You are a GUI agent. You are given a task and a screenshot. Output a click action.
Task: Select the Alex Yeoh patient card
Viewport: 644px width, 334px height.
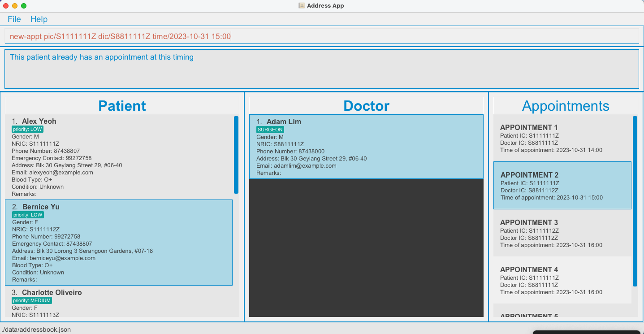[119, 157]
